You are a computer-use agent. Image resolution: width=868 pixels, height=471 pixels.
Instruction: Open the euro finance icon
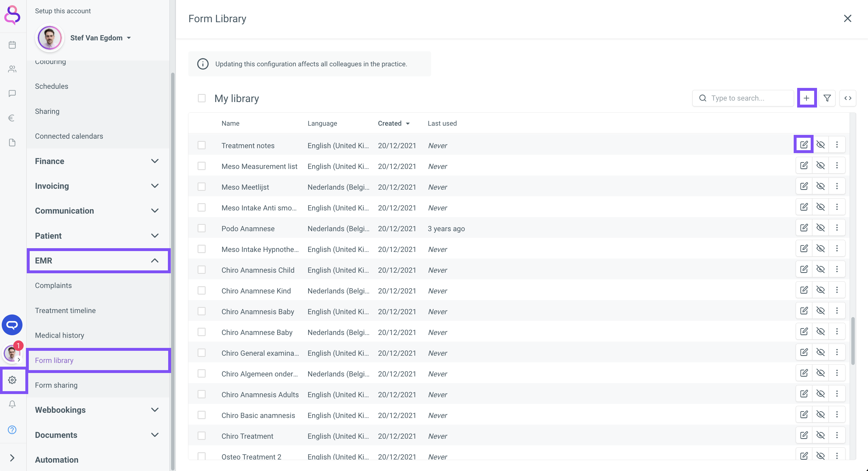coord(12,118)
